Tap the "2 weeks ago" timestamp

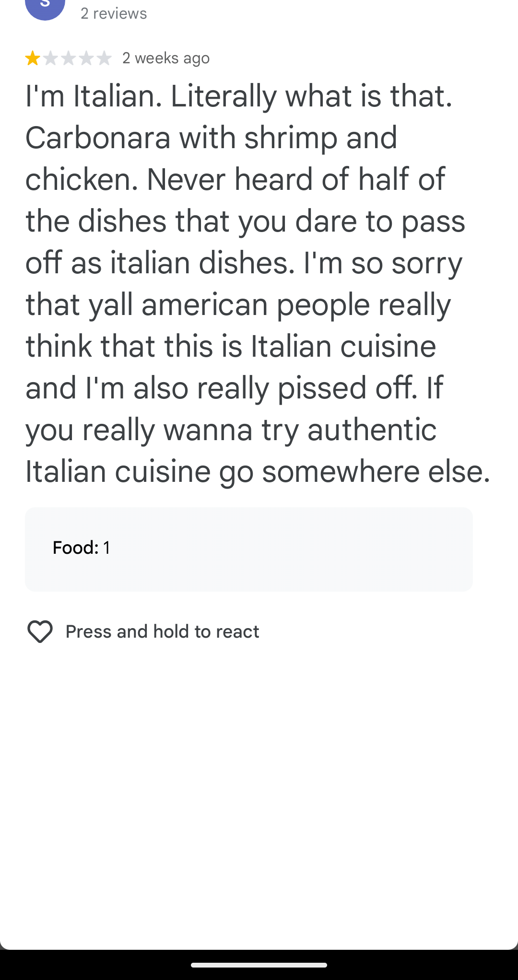pos(166,58)
